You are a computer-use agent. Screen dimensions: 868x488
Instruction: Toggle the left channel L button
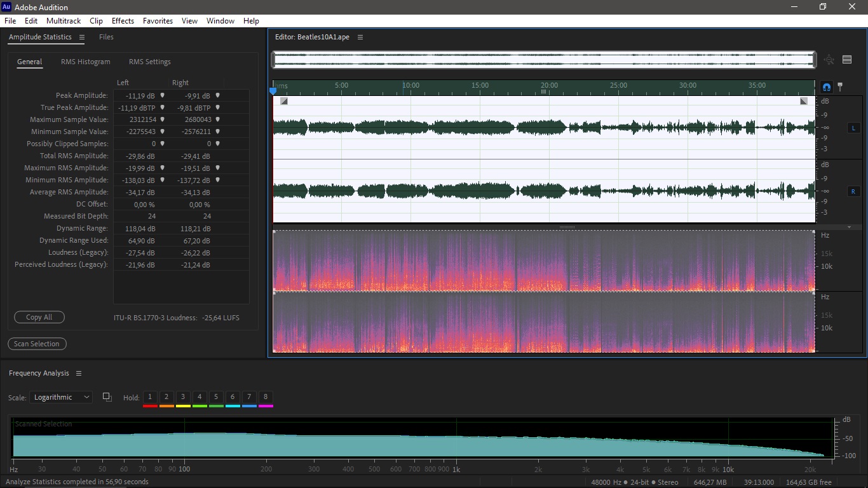click(853, 128)
